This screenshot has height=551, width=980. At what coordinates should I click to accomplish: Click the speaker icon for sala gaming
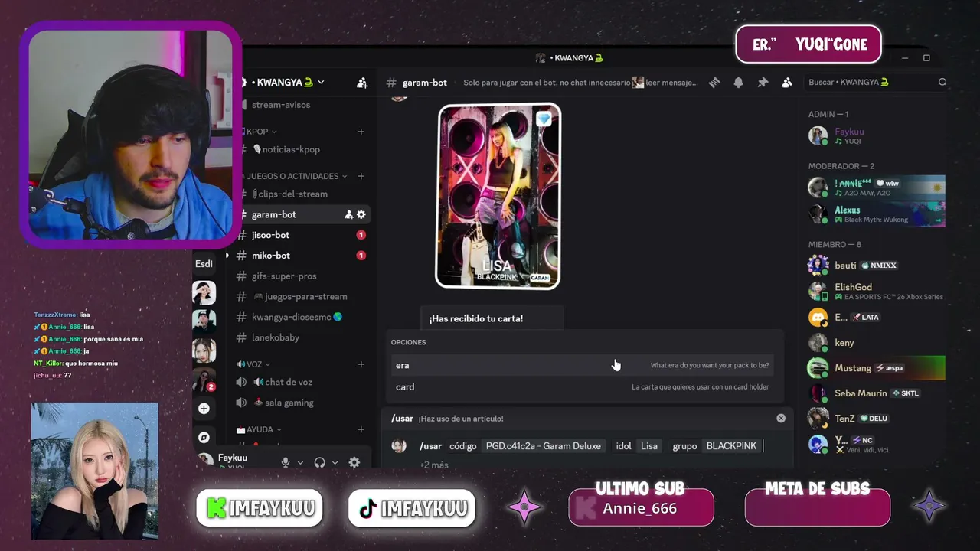point(241,403)
